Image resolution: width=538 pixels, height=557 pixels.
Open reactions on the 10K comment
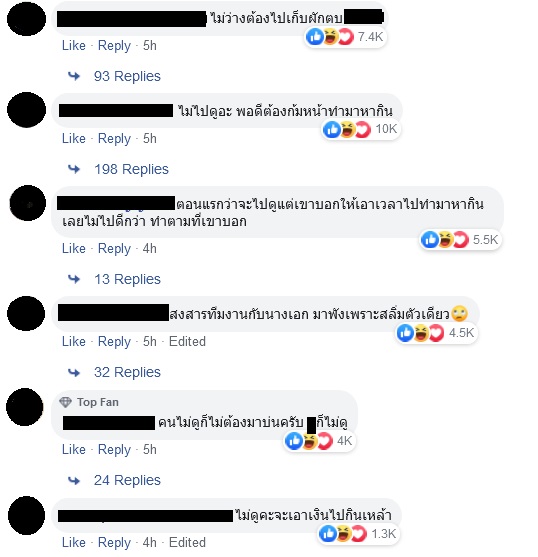point(361,129)
